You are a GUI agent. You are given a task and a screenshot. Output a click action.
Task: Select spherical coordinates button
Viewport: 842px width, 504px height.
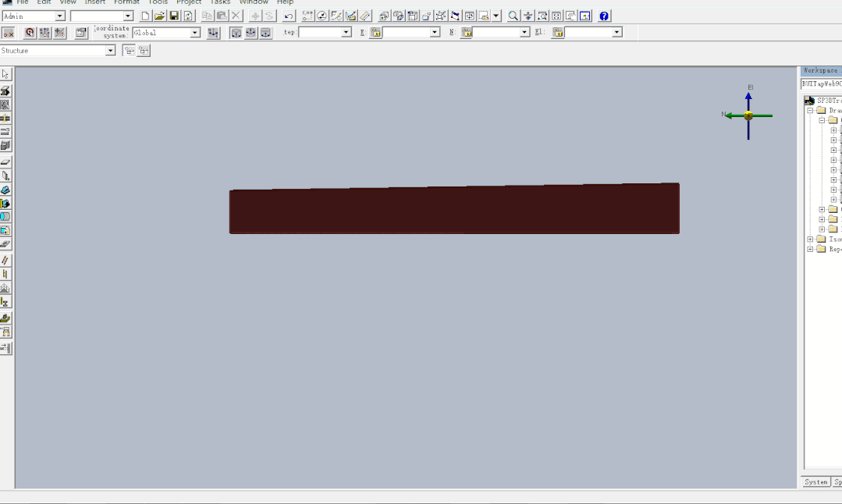(x=250, y=33)
